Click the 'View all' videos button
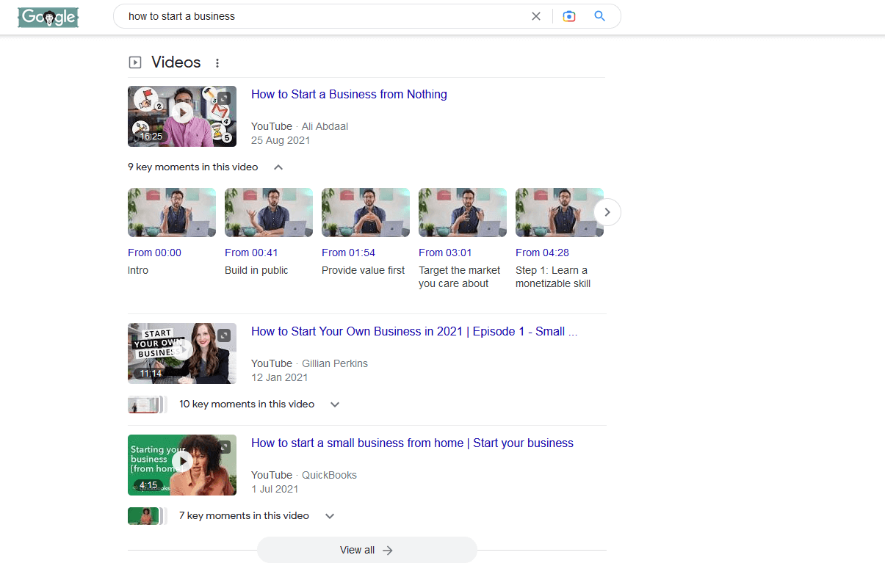 (367, 550)
